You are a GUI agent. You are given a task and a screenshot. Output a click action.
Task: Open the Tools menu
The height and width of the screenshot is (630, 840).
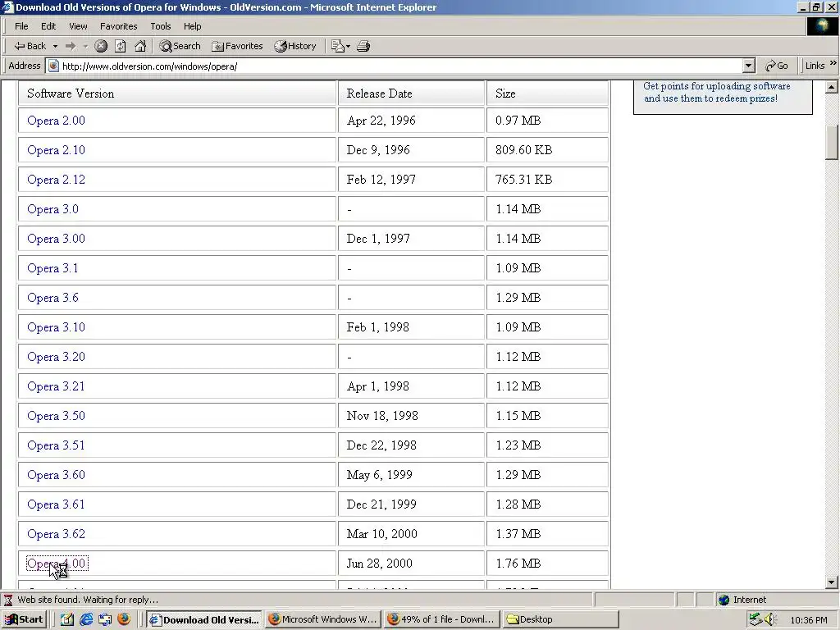point(160,26)
